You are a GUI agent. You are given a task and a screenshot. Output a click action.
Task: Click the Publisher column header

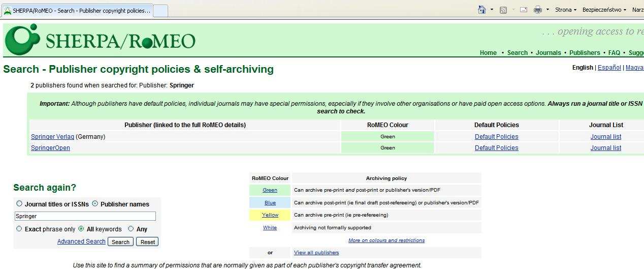185,125
